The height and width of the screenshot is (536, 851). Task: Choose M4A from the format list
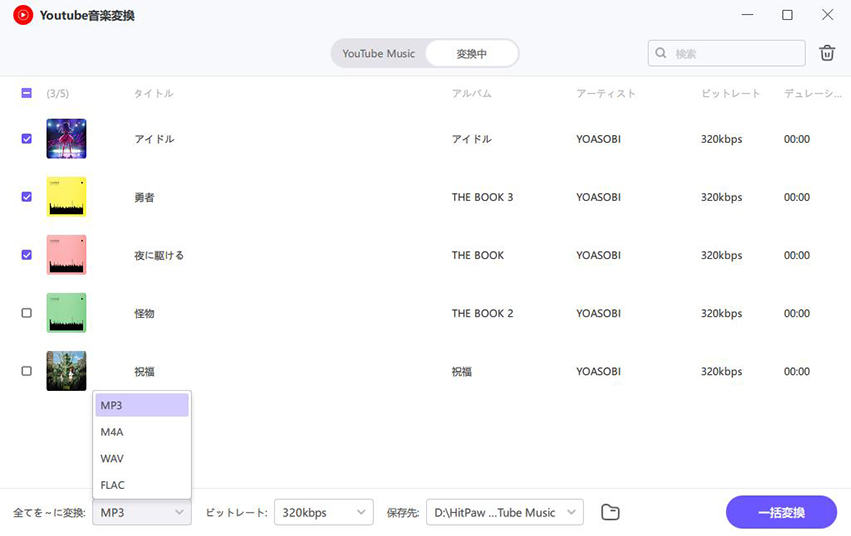[x=142, y=432]
